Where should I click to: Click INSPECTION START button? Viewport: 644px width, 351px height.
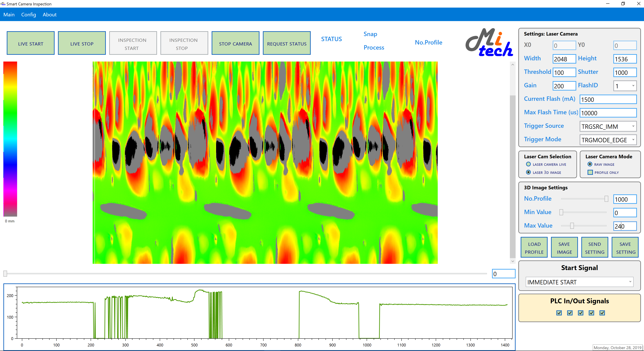(133, 43)
